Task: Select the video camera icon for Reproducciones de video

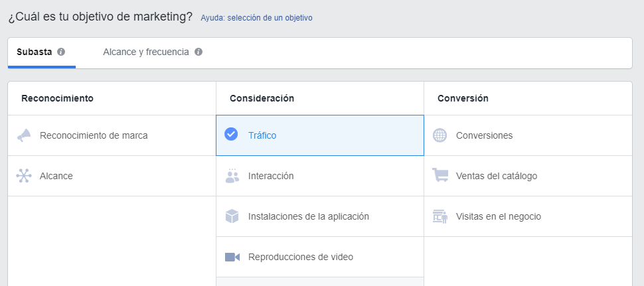Action: (x=232, y=257)
